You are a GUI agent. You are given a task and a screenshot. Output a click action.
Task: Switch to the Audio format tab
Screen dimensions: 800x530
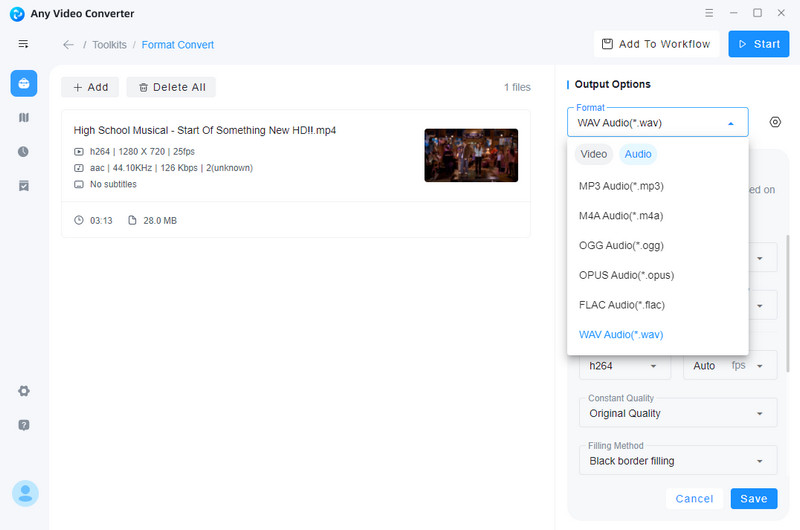click(x=638, y=154)
